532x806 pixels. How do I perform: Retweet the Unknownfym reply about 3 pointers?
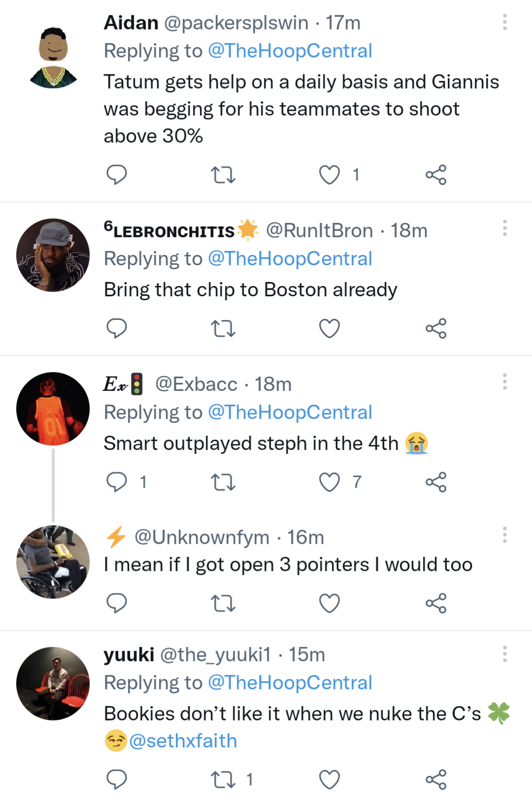point(223,603)
